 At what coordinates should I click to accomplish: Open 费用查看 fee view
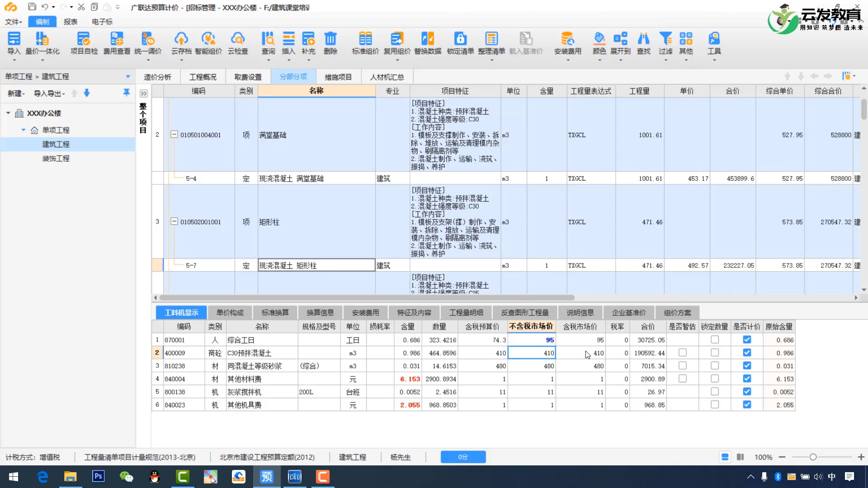pyautogui.click(x=117, y=43)
